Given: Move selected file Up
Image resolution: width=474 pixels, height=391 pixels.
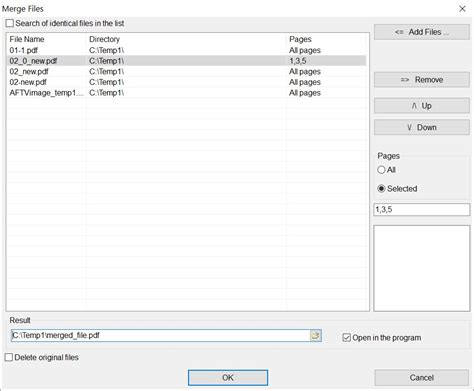Looking at the screenshot, I should click(422, 106).
